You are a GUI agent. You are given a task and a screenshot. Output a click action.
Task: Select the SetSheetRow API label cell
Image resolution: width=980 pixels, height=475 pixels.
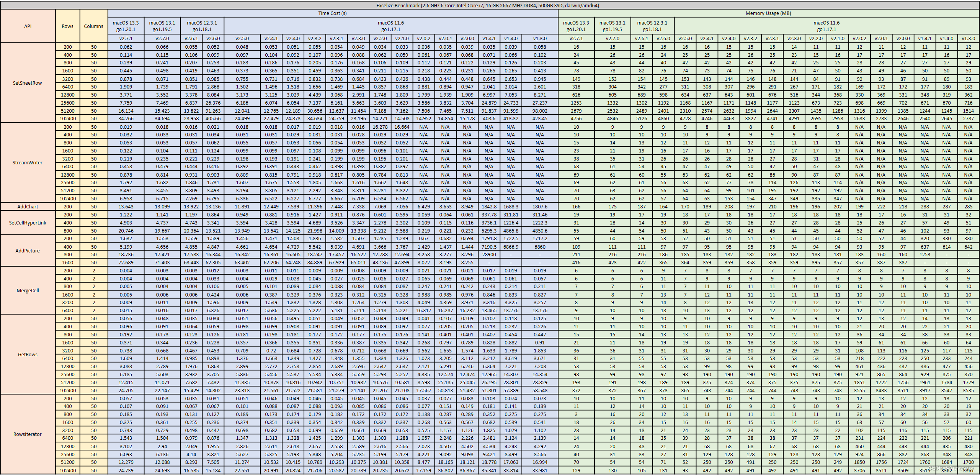[x=28, y=83]
